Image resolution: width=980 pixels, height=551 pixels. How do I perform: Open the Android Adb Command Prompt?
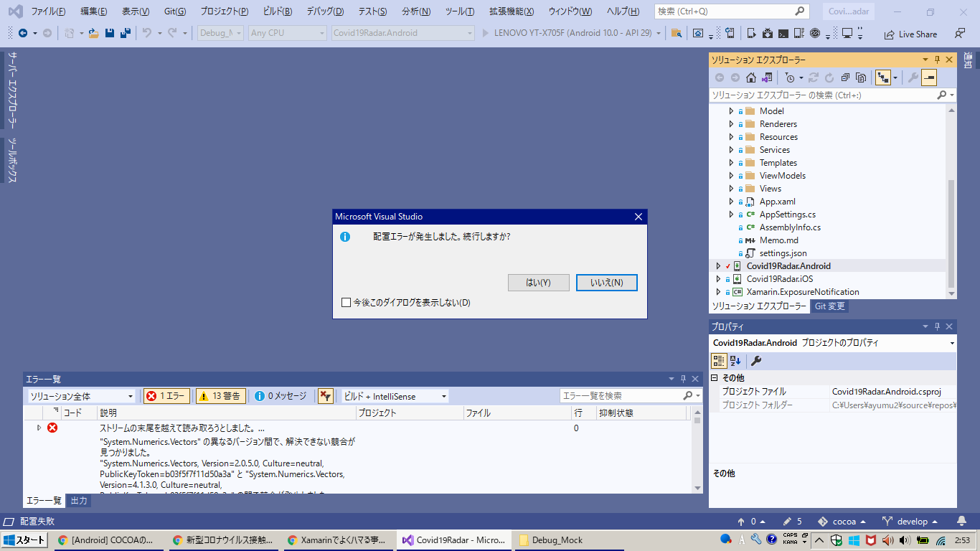click(x=783, y=33)
